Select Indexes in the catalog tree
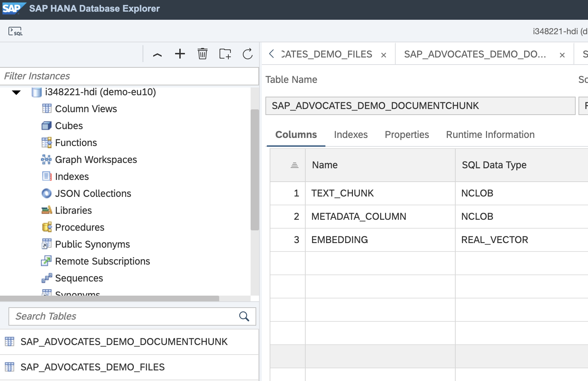 coord(72,176)
